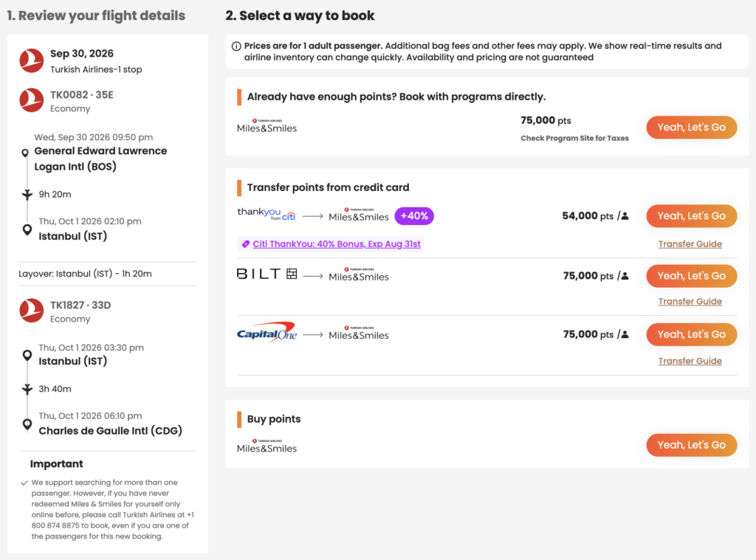756x560 pixels.
Task: Click the Miles&Smiles logo under Buy points
Action: (267, 446)
